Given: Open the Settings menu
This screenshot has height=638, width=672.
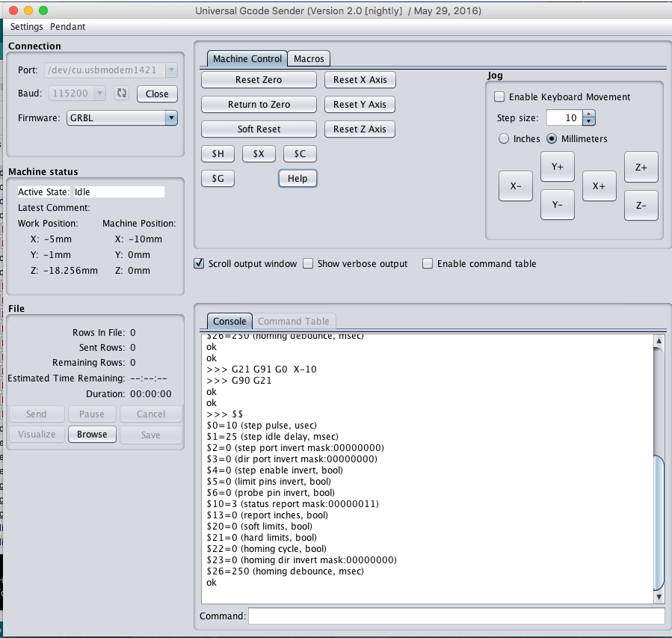Looking at the screenshot, I should (x=27, y=27).
